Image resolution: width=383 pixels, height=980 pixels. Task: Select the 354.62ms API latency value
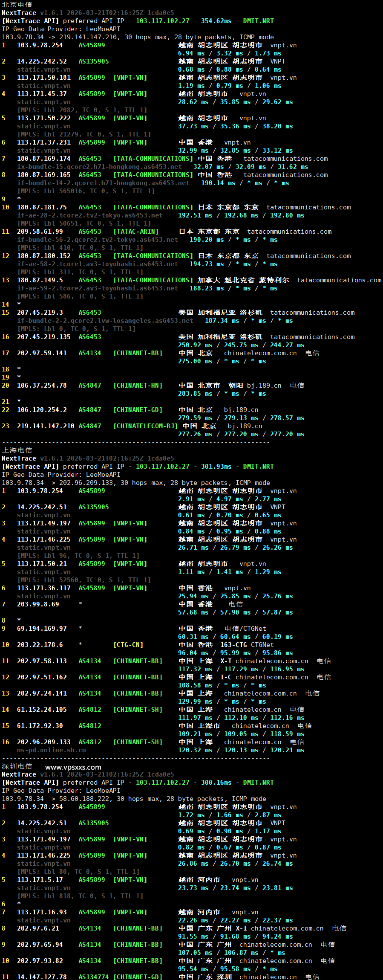coord(216,21)
